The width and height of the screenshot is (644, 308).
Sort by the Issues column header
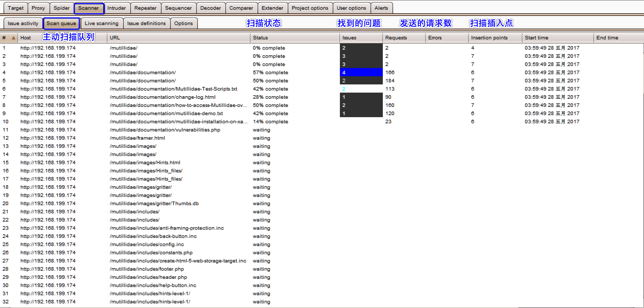tap(349, 38)
